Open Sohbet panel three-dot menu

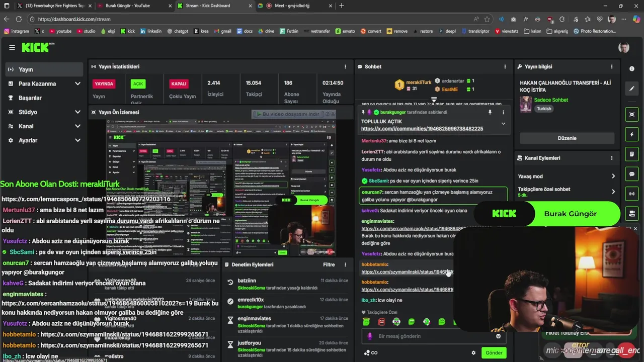pos(505,66)
